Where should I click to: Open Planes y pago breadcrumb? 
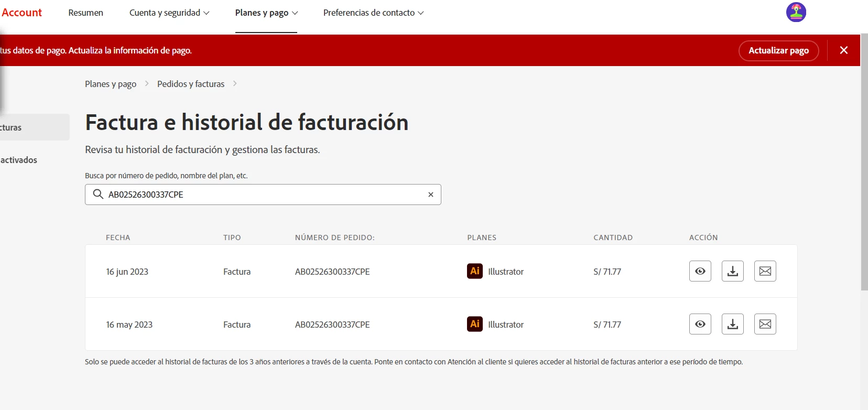[x=111, y=84]
